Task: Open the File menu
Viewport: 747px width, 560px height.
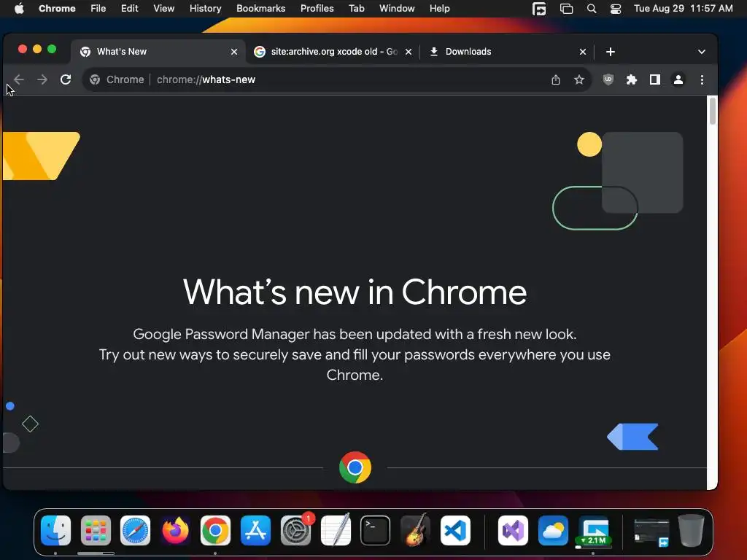Action: (x=98, y=8)
